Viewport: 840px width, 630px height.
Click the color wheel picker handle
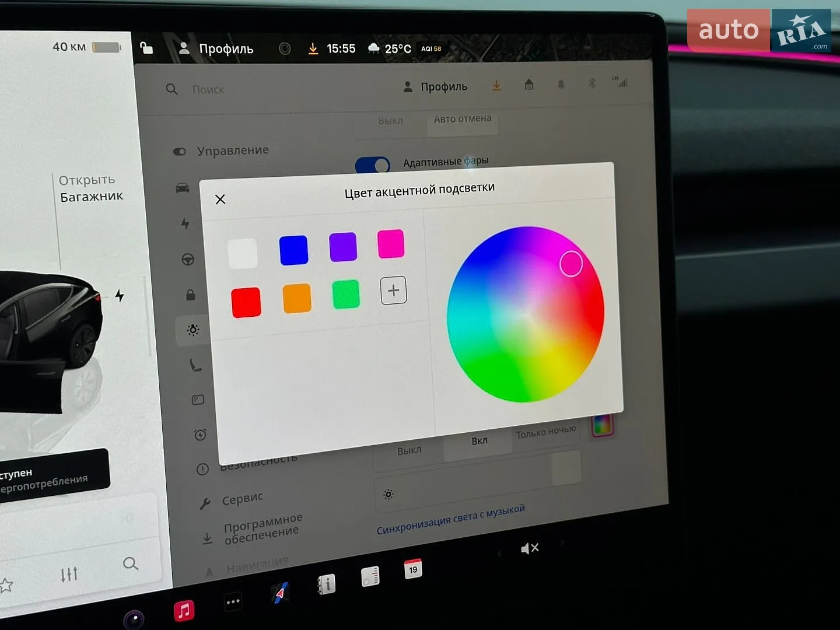571,264
